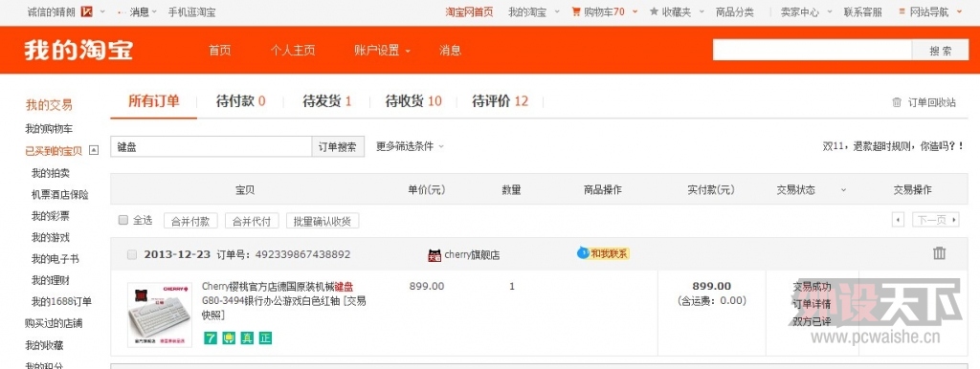The height and width of the screenshot is (369, 980).
Task: Expand the 购物车 dropdown arrow
Action: click(635, 11)
